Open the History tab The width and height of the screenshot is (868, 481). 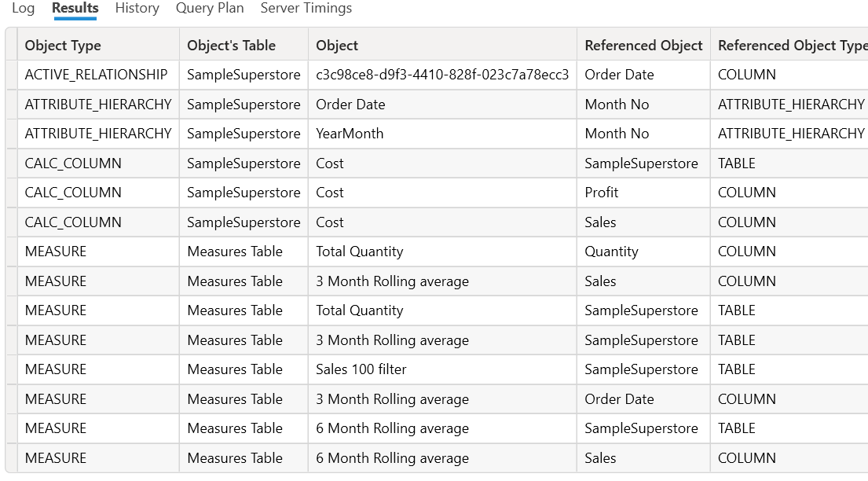coord(137,9)
